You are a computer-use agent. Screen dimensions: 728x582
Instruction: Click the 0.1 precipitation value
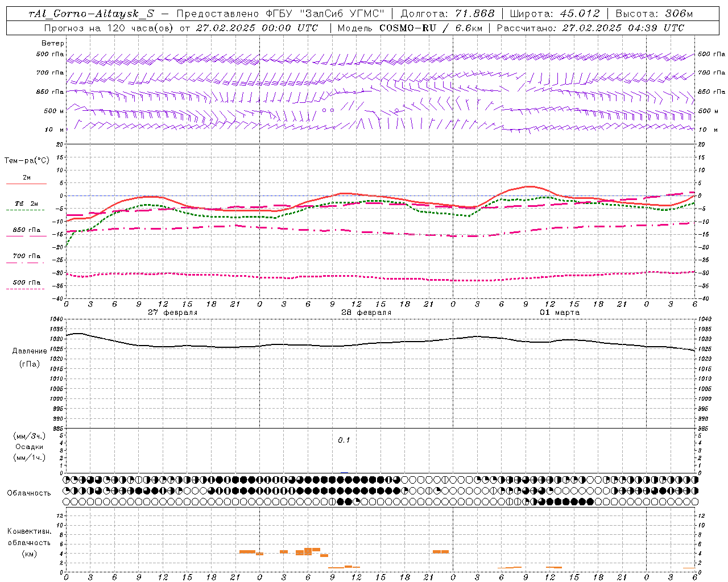pos(344,440)
